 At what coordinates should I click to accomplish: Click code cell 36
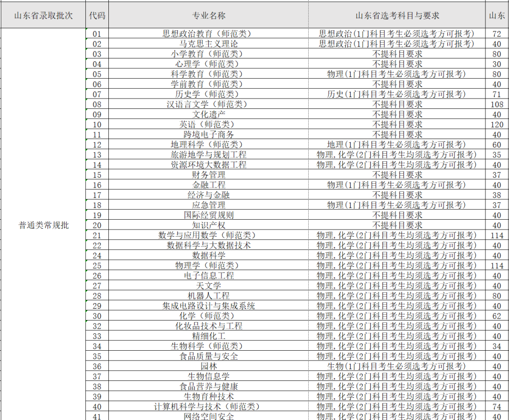pyautogui.click(x=97, y=365)
